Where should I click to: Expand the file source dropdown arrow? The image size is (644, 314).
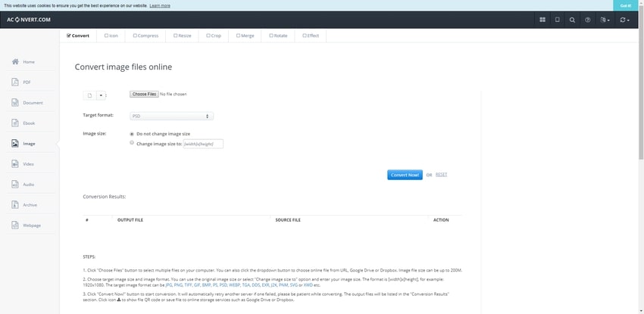pos(102,95)
